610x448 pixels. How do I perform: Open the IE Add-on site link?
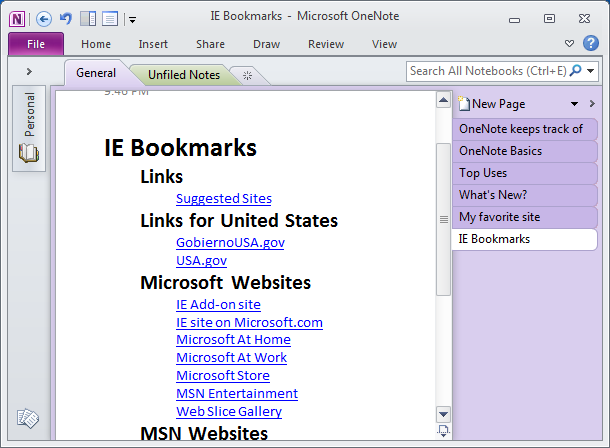[218, 304]
